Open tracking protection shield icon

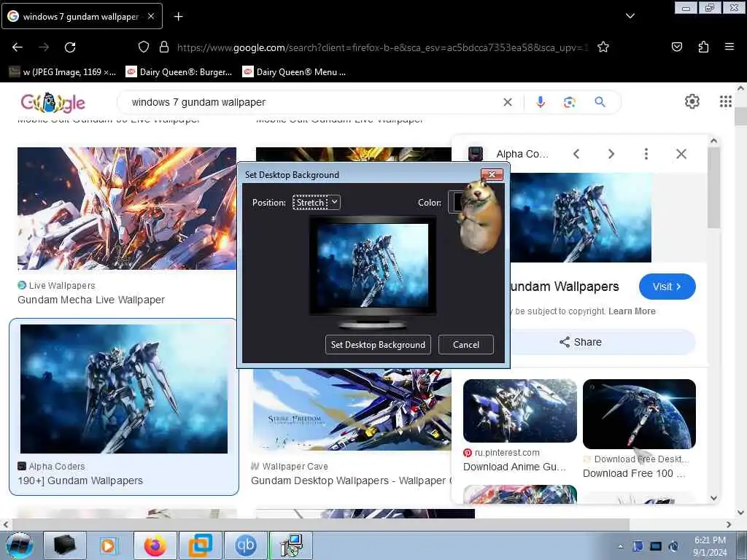point(144,47)
